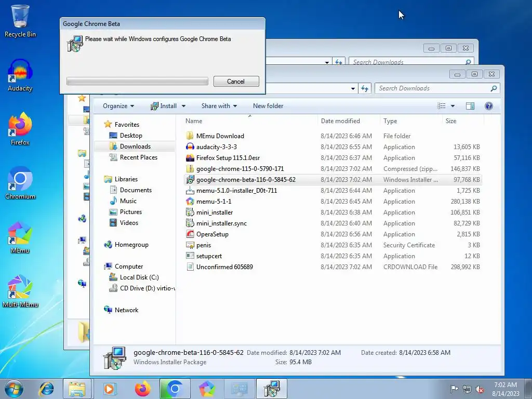Select the memu-5-1-1 application
This screenshot has height=399, width=532.
214,201
